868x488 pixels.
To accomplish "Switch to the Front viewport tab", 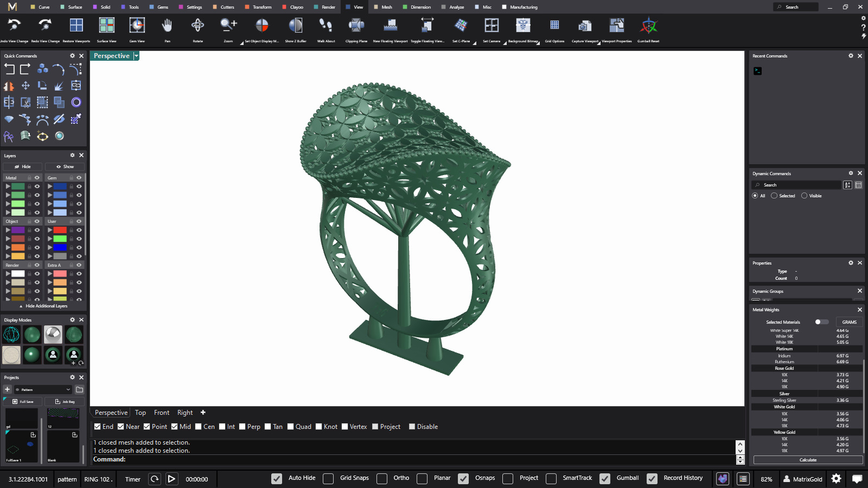I will click(162, 413).
